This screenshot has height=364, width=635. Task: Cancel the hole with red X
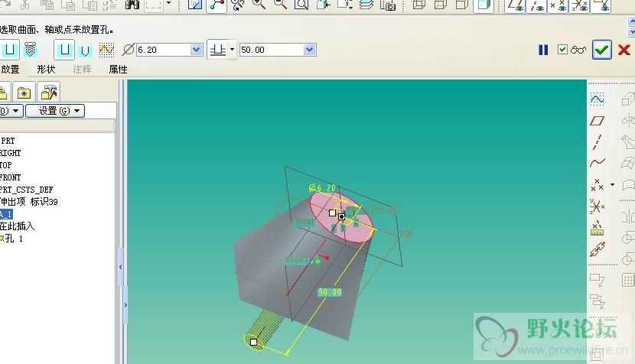[624, 50]
